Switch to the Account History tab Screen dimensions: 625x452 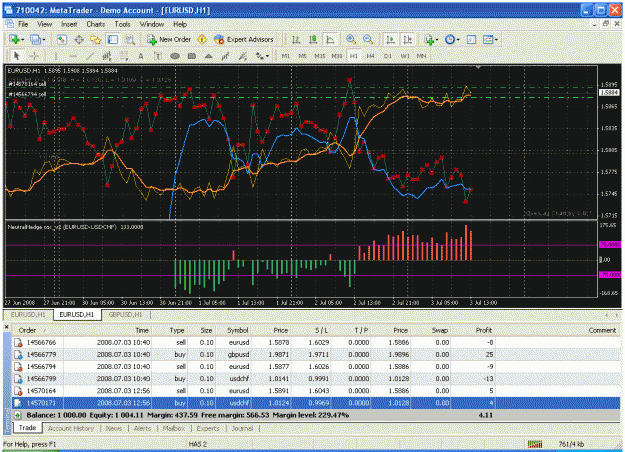tap(71, 428)
